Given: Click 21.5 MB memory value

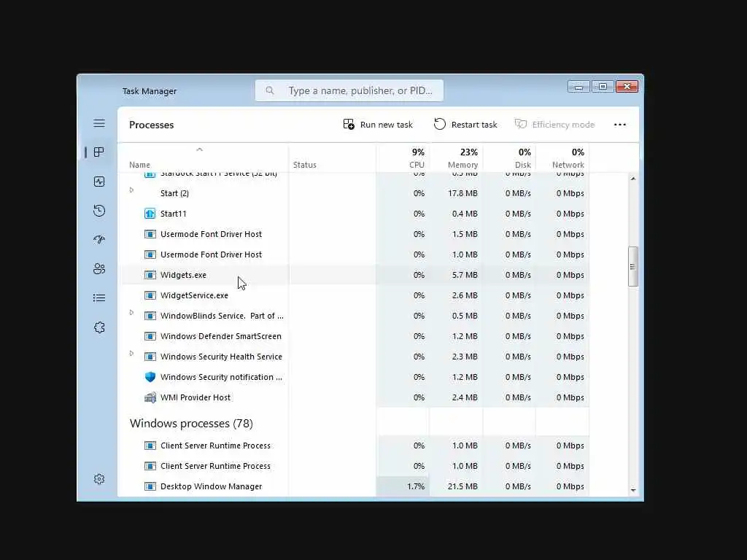Looking at the screenshot, I should pos(462,486).
